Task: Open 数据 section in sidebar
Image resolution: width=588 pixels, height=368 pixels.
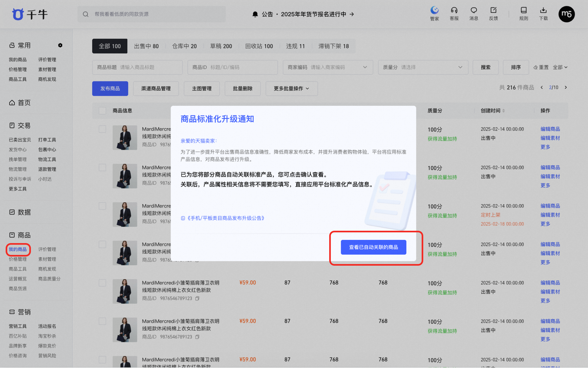Action: point(20,212)
